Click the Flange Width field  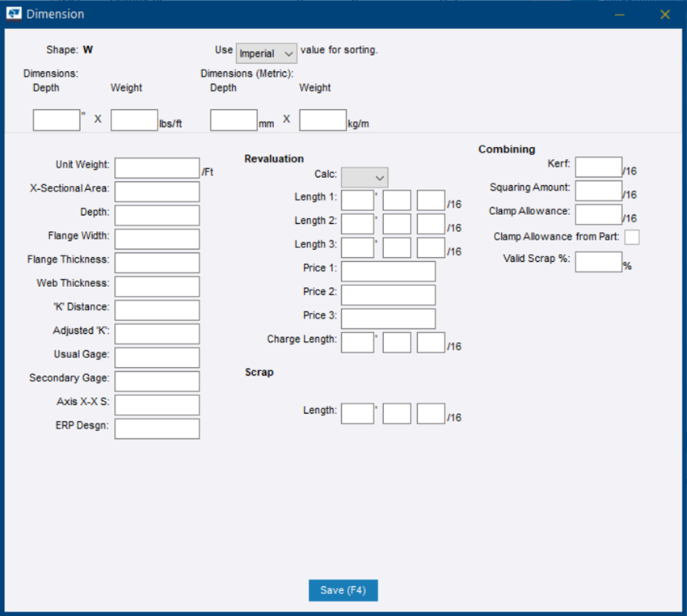pyautogui.click(x=156, y=238)
